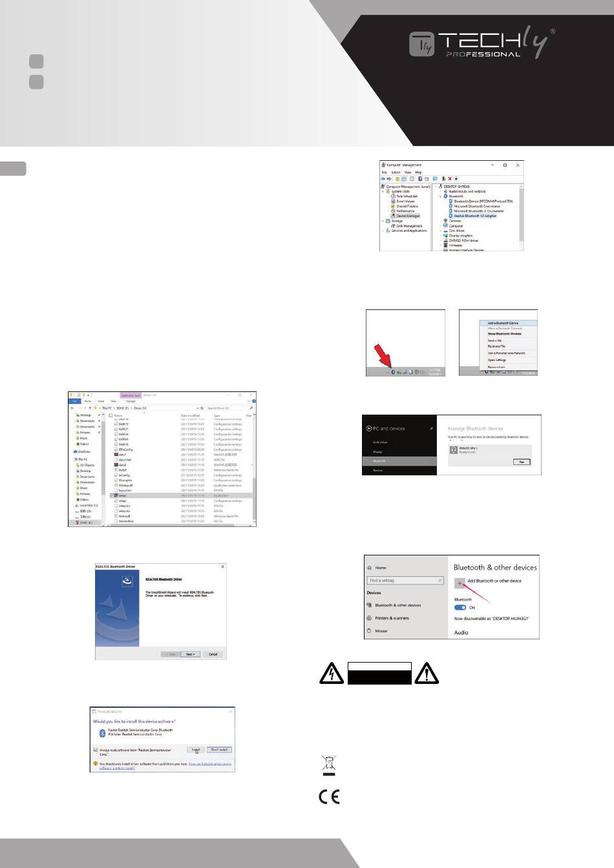
Task: Expand the Cameras device category
Action: pyautogui.click(x=440, y=221)
